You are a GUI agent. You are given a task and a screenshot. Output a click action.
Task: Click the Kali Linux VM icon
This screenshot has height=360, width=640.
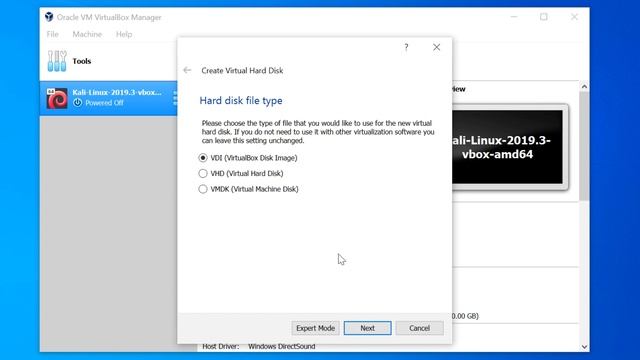point(57,98)
